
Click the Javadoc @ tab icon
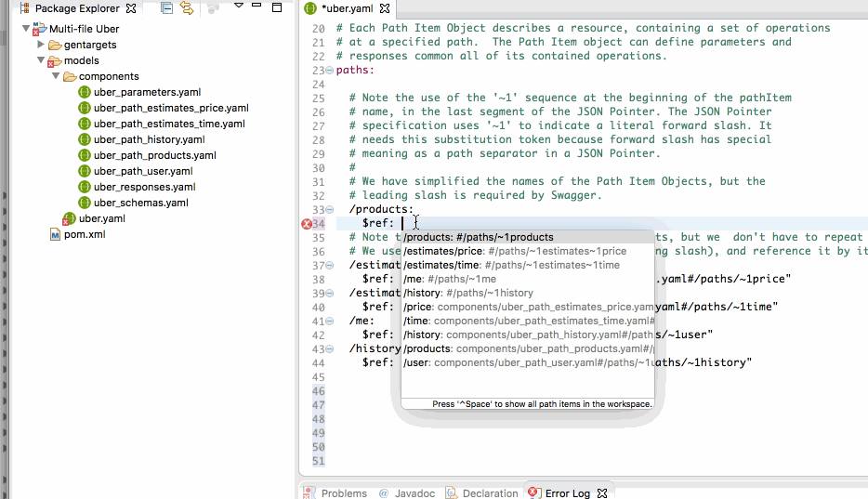click(x=384, y=492)
